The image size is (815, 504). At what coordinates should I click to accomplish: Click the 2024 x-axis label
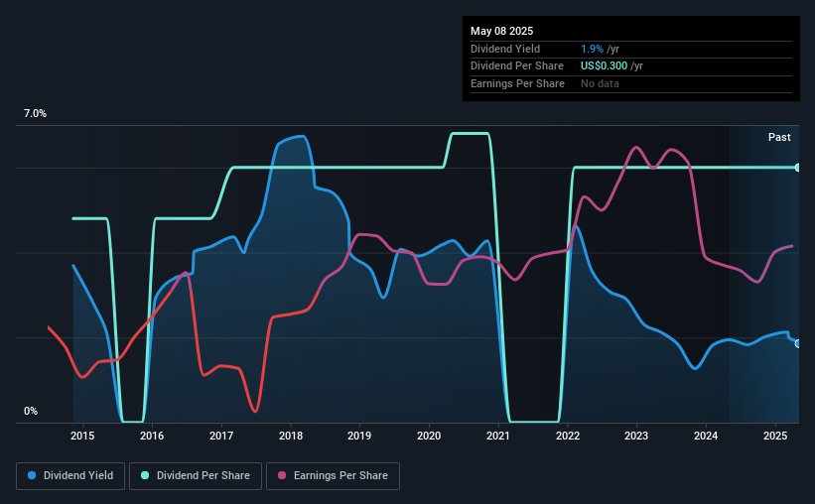tap(706, 436)
